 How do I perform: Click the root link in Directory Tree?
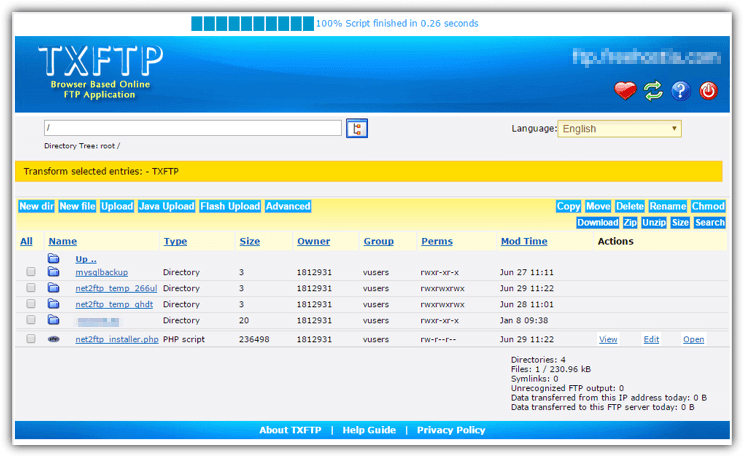(x=108, y=146)
